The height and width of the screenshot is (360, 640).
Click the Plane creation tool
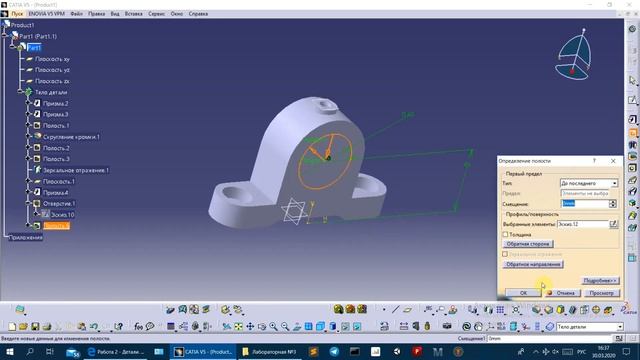pyautogui.click(x=407, y=310)
